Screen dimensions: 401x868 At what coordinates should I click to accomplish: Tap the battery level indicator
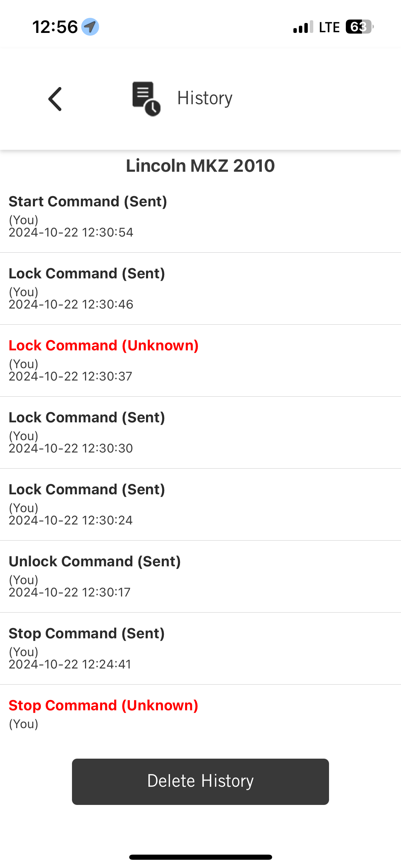click(359, 27)
